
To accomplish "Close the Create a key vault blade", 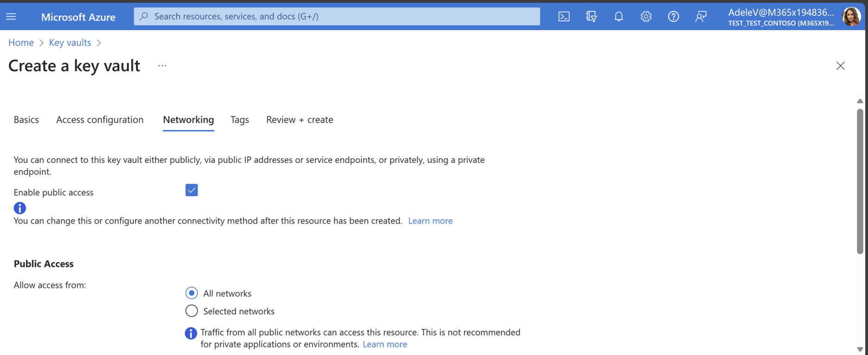I will (x=840, y=66).
